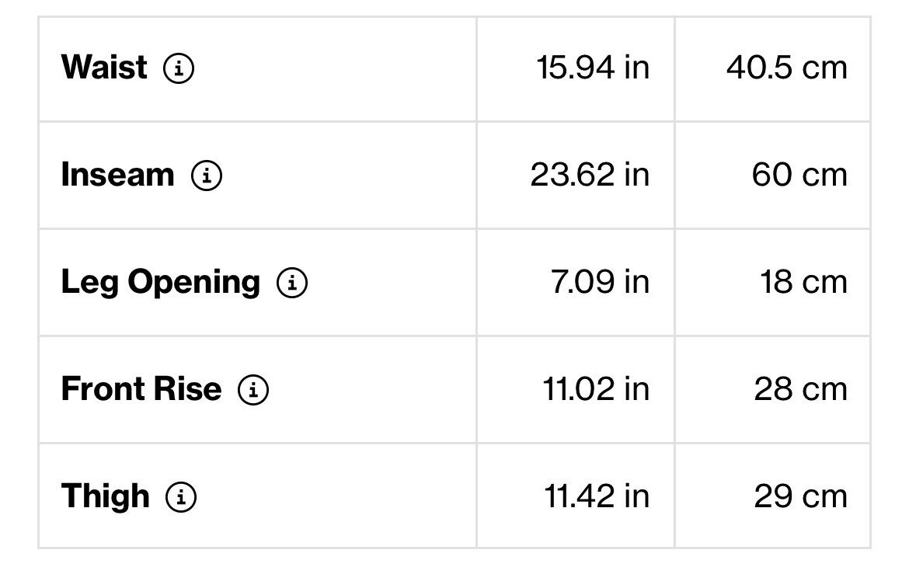Click the Thigh label

[x=106, y=497]
